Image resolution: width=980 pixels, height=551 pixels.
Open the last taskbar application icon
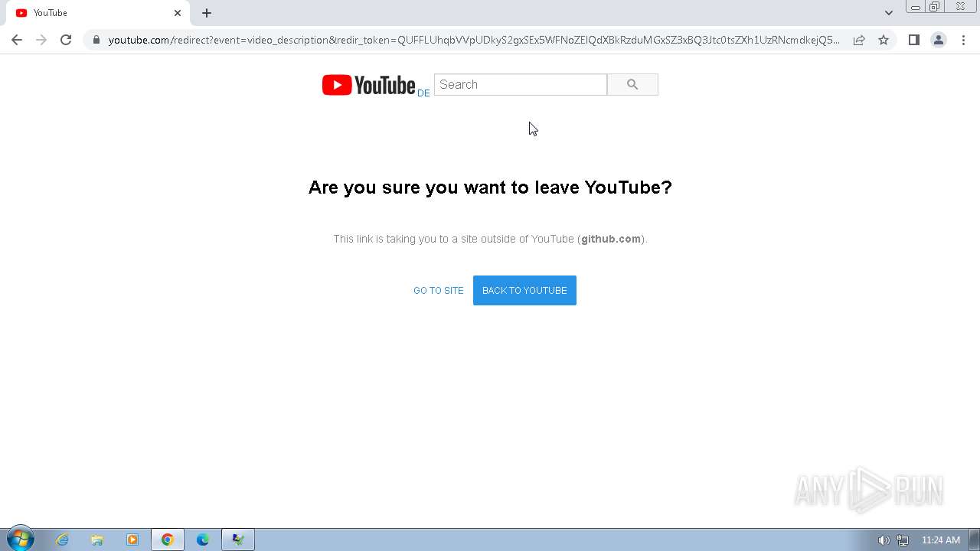click(x=238, y=540)
